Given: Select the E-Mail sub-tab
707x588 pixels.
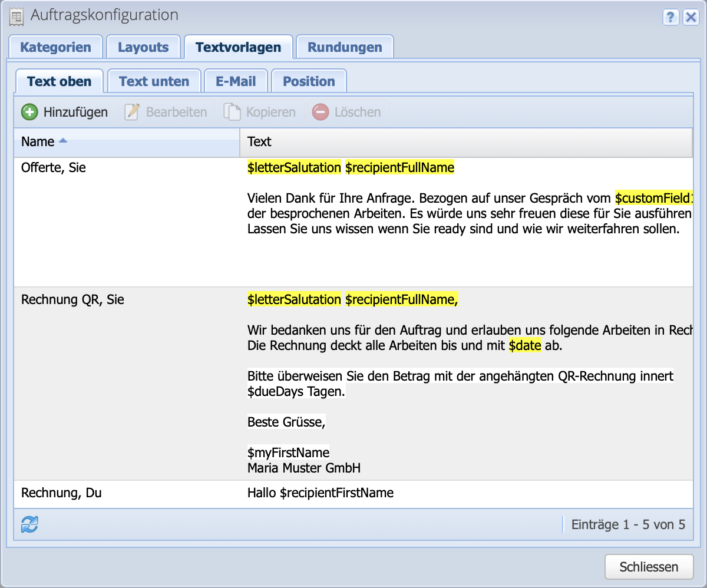Looking at the screenshot, I should tap(236, 81).
